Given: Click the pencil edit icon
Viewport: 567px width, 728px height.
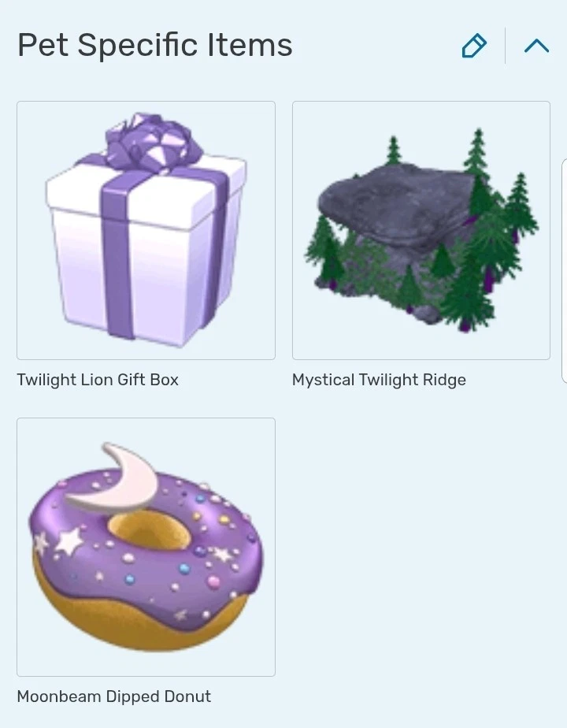Looking at the screenshot, I should point(474,46).
